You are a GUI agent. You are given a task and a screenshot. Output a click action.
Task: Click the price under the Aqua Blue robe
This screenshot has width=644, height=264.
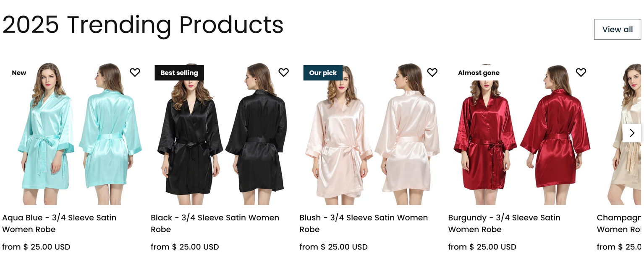pos(36,247)
